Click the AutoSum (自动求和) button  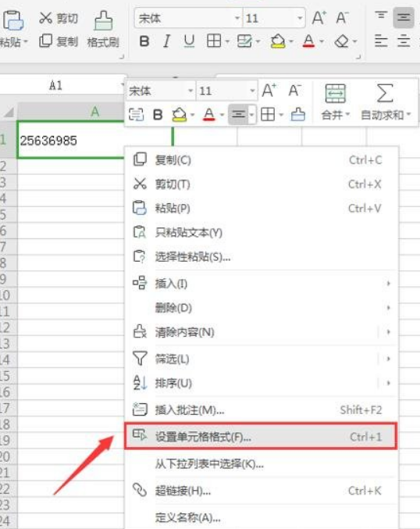click(386, 102)
